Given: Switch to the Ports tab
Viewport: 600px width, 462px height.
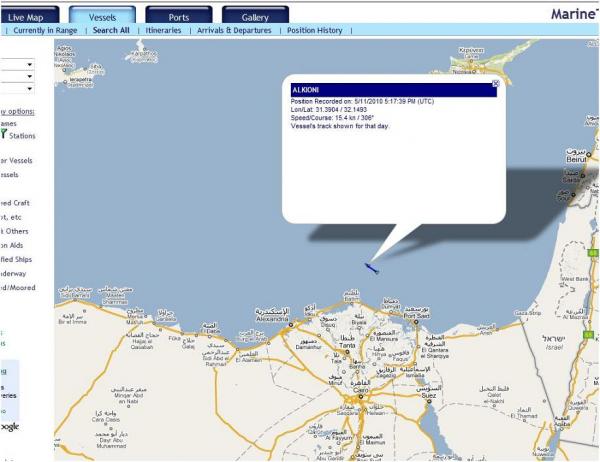Looking at the screenshot, I should coord(177,15).
